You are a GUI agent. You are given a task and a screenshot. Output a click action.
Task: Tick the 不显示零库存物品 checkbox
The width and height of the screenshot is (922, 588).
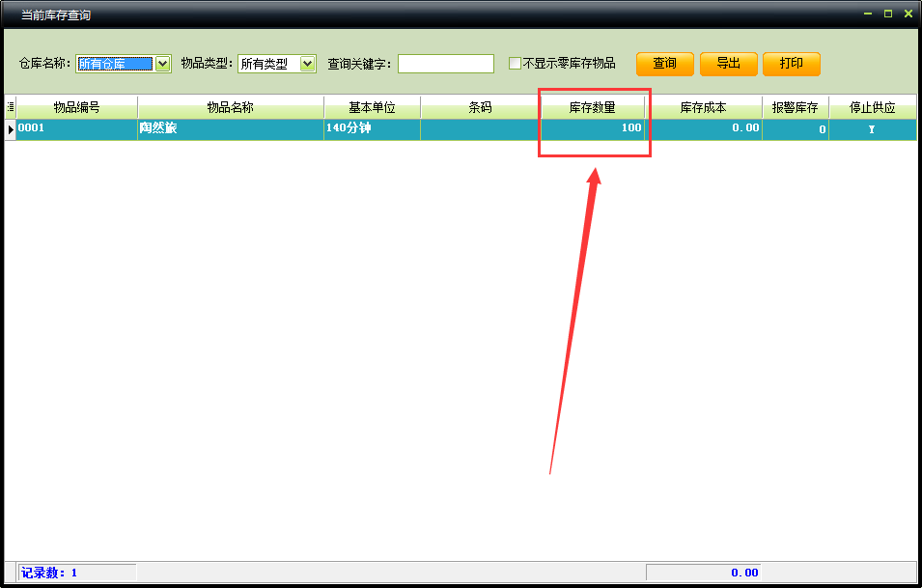[x=515, y=64]
